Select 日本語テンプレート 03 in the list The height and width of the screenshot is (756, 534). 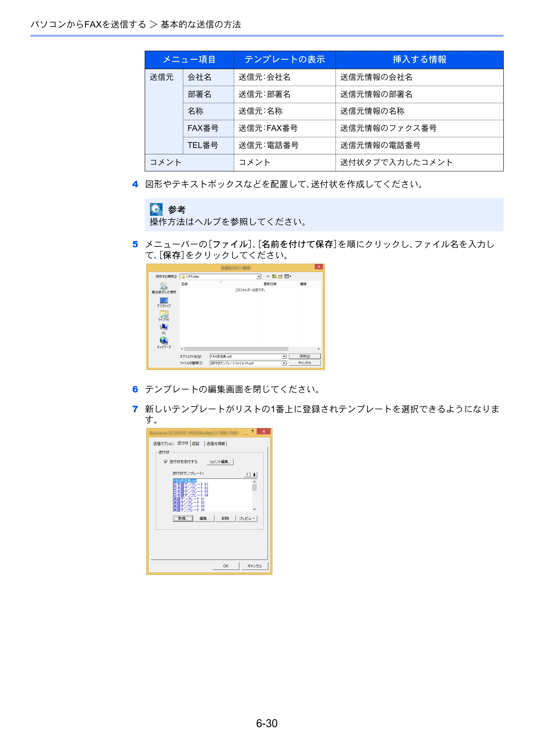(x=191, y=492)
